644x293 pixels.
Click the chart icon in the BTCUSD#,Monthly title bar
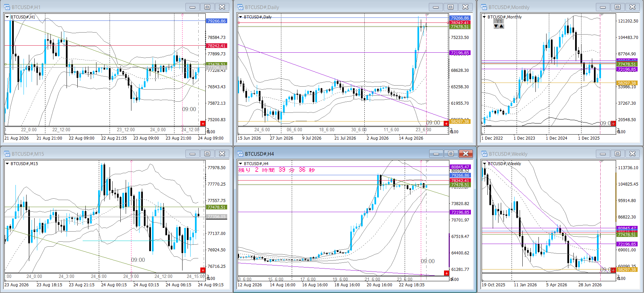click(484, 7)
